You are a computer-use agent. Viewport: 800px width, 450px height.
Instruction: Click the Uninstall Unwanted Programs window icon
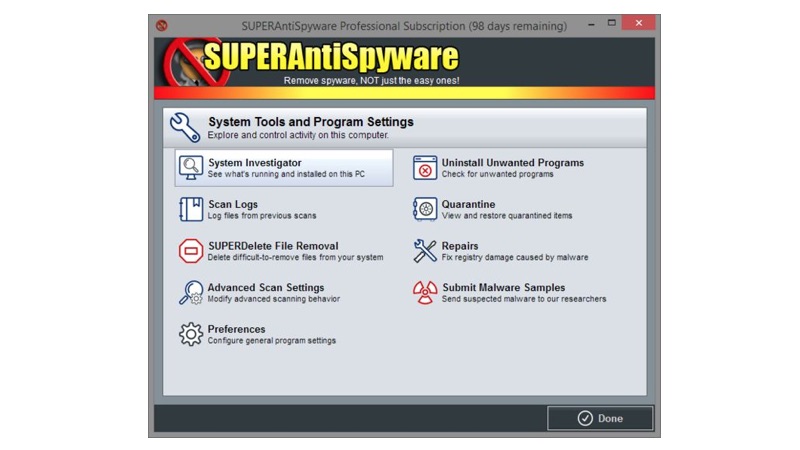(x=425, y=168)
